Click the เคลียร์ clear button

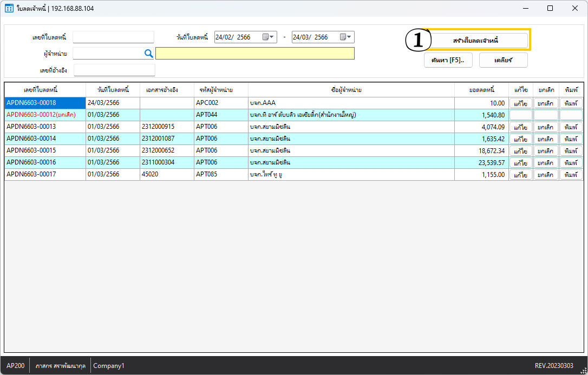click(x=503, y=60)
